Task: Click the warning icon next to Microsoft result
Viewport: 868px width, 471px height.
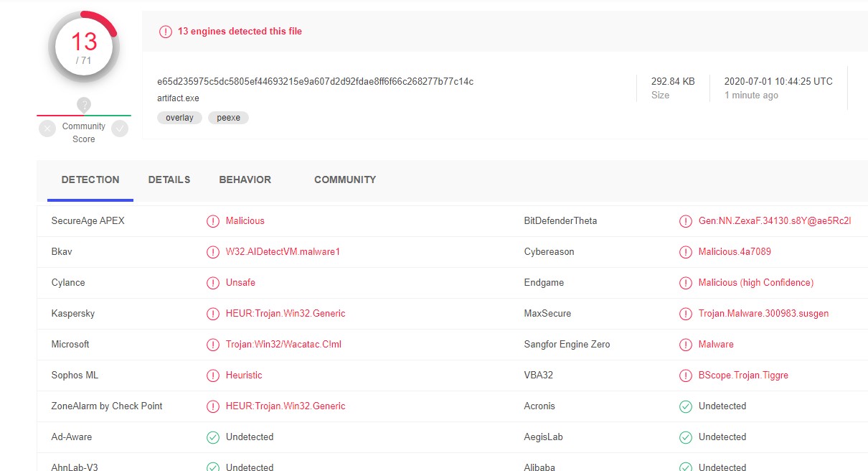Action: click(x=212, y=345)
